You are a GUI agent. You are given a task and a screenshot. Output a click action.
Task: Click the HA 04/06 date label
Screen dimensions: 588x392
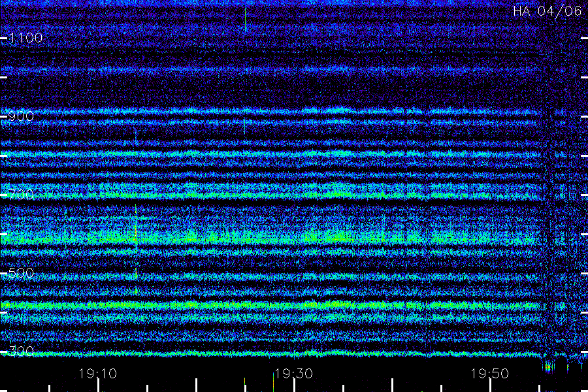point(547,11)
